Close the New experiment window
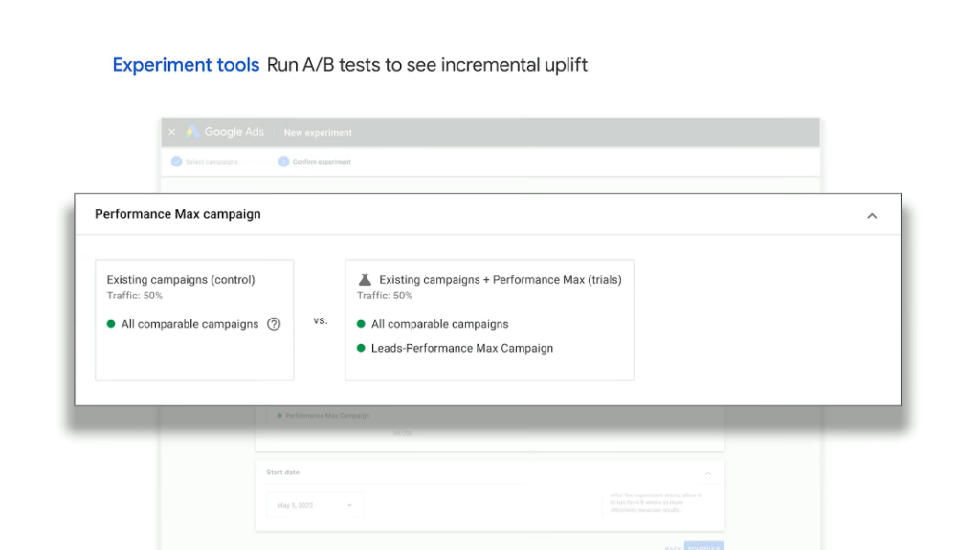This screenshot has width=980, height=550. click(172, 132)
